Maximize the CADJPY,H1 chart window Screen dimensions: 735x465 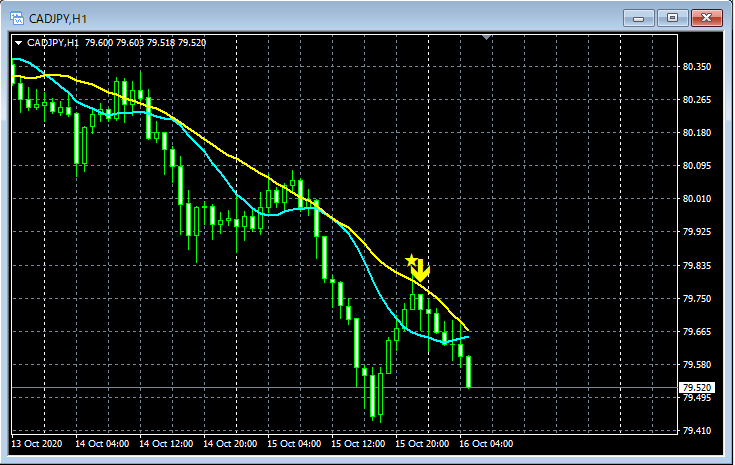(x=672, y=18)
